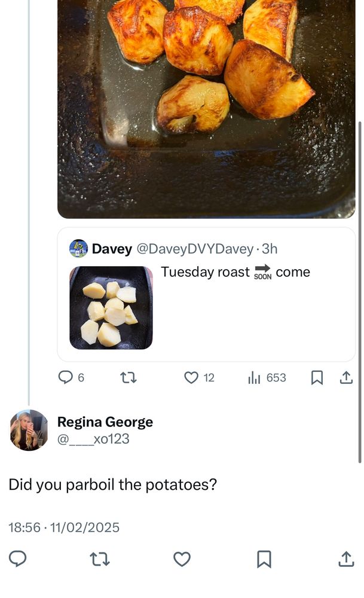This screenshot has height=598, width=364.
Task: Bookmark the roast potatoes post
Action: click(317, 378)
